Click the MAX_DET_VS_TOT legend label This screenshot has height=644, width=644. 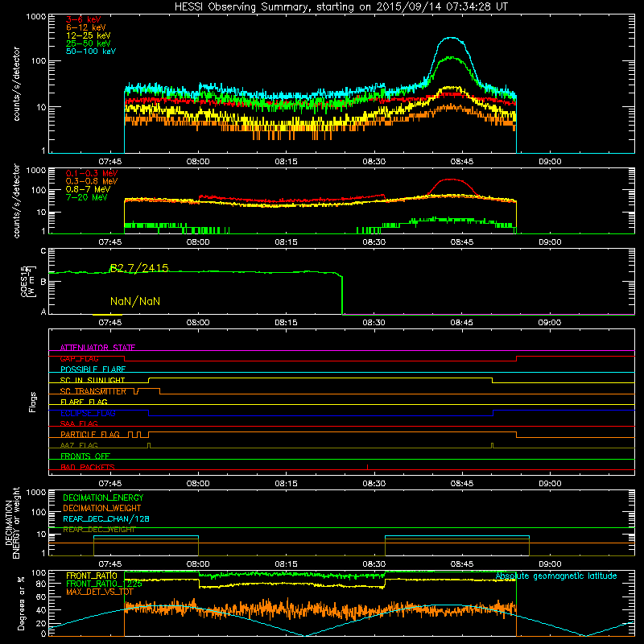[x=99, y=592]
